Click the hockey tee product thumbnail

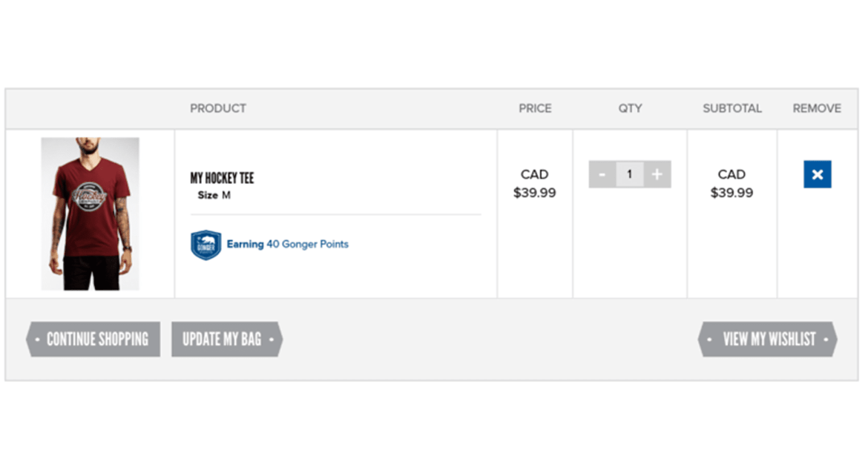point(90,213)
